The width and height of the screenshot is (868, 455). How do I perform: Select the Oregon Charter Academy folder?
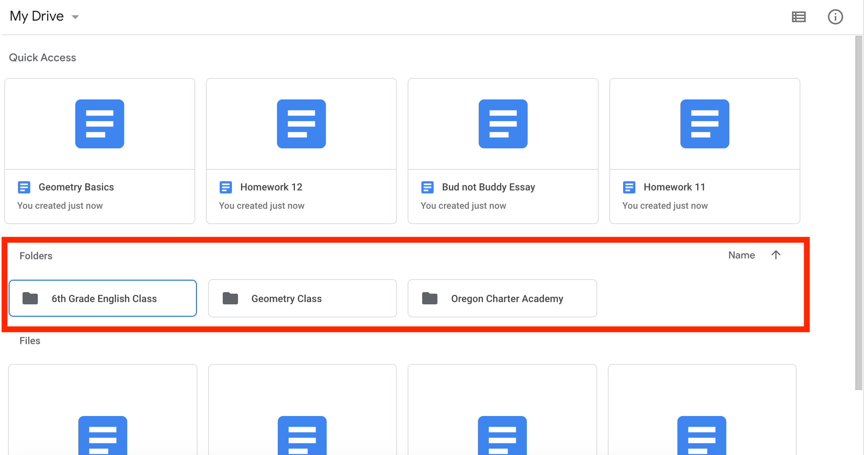(502, 298)
